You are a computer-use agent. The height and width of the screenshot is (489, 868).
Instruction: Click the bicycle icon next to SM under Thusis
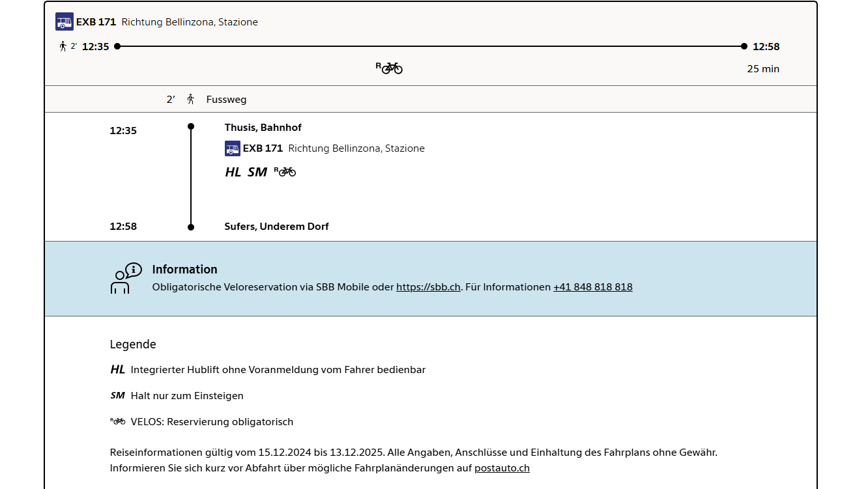pos(285,172)
